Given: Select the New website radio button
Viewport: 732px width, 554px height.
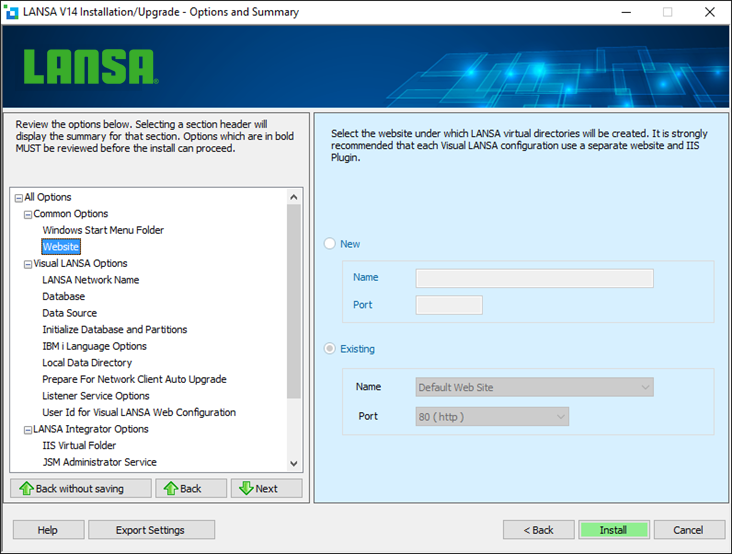Looking at the screenshot, I should pyautogui.click(x=330, y=244).
